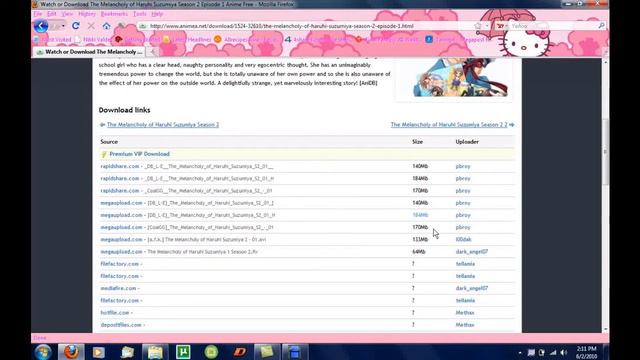Click the "Size" column header
This screenshot has width=640, height=360.
(418, 142)
